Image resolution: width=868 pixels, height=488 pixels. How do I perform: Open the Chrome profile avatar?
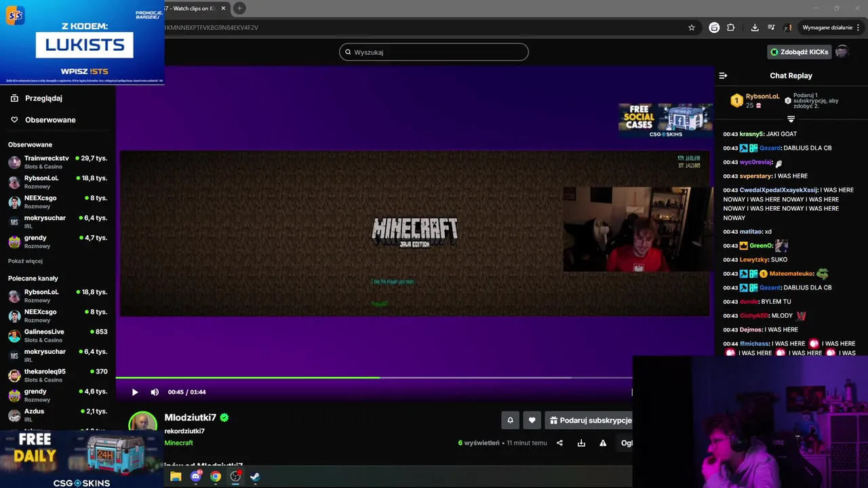788,28
